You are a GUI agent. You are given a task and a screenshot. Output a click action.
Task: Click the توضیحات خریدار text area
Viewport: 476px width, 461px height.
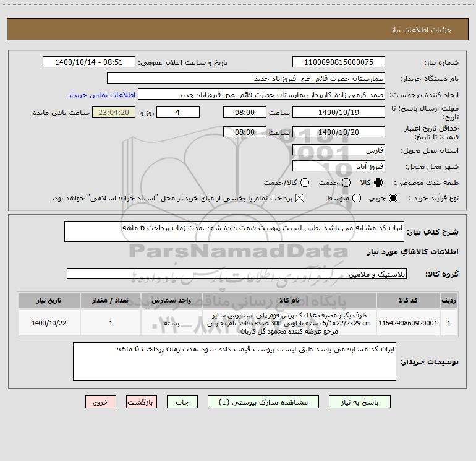click(x=234, y=361)
